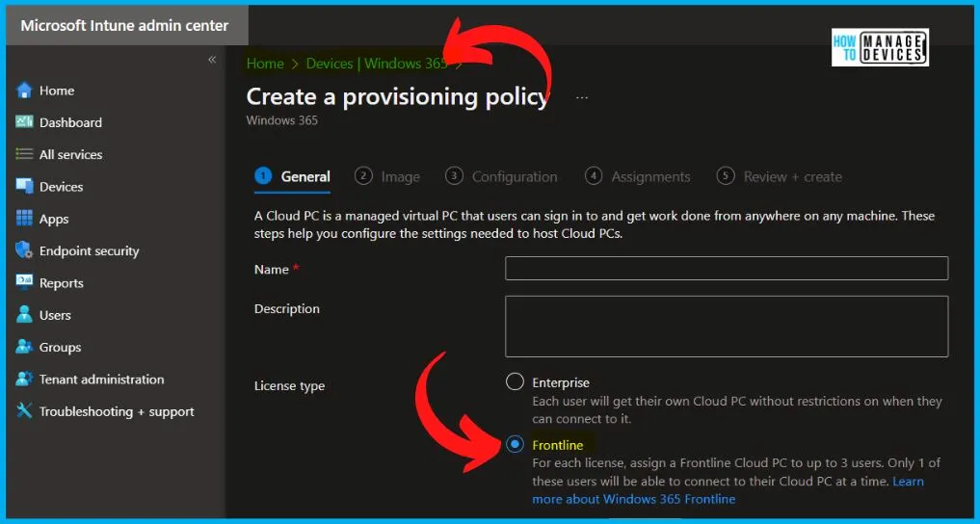The width and height of the screenshot is (980, 524).
Task: Switch to the Image step tab
Action: (387, 176)
